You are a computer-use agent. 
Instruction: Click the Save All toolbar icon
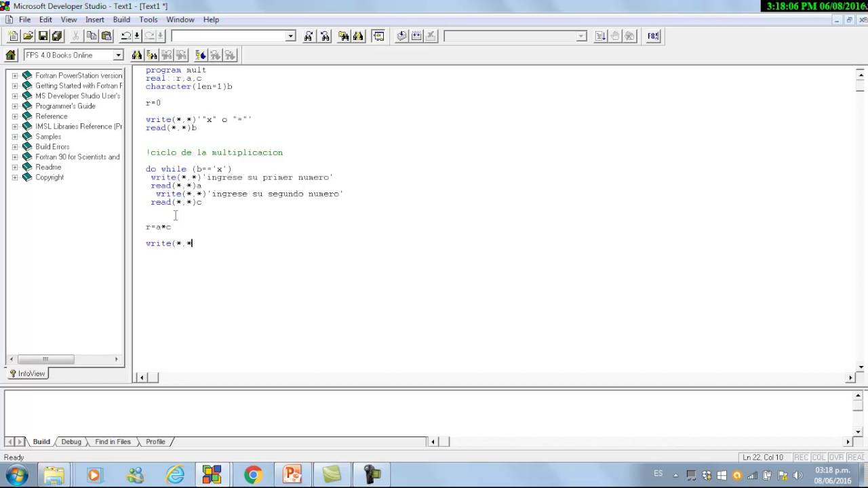coord(57,36)
